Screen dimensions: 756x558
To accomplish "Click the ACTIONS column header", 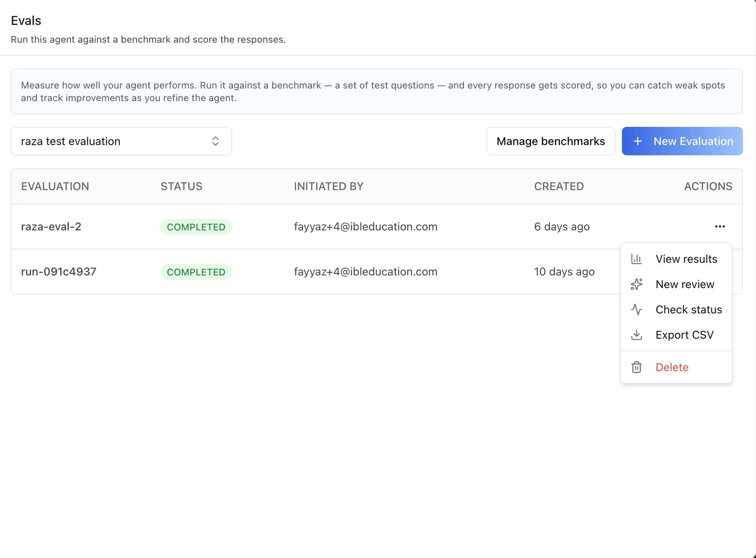I will click(x=708, y=186).
